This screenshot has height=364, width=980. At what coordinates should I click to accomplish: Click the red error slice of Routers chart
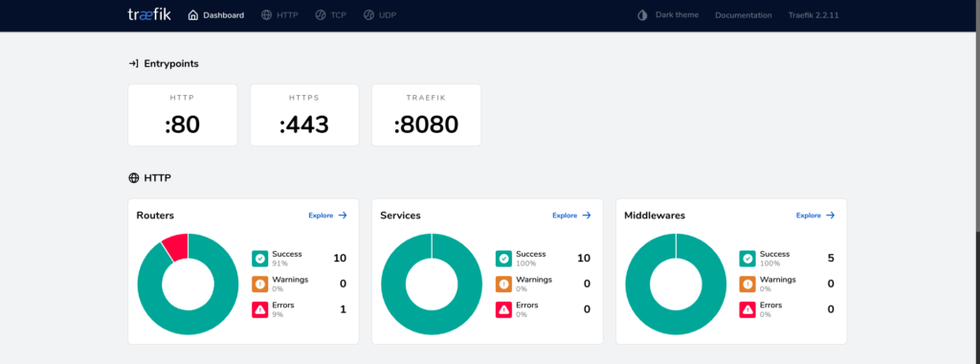coord(177,246)
